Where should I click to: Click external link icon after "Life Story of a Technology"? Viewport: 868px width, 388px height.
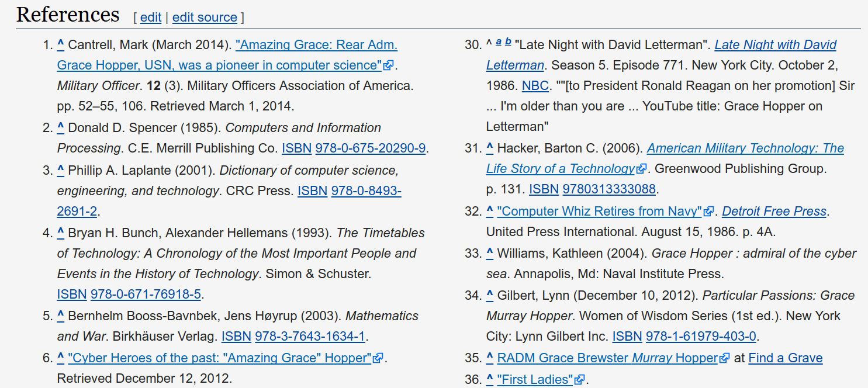pos(642,169)
